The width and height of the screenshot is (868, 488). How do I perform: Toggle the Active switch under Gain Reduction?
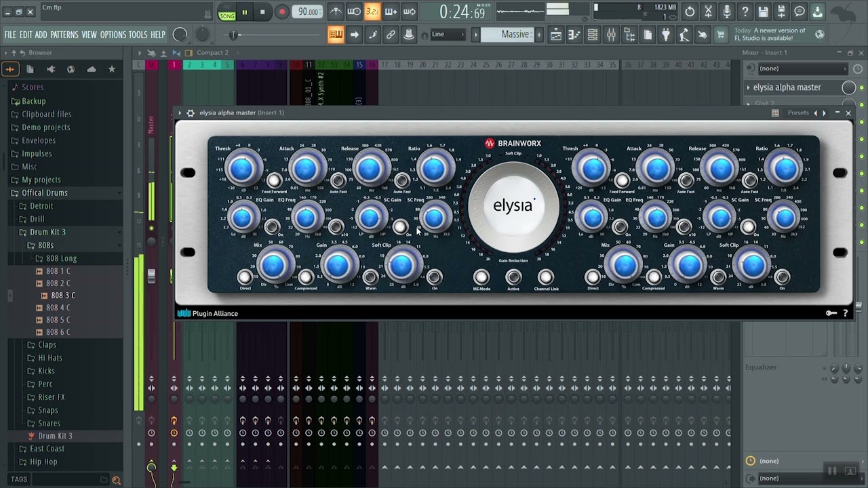pyautogui.click(x=513, y=277)
